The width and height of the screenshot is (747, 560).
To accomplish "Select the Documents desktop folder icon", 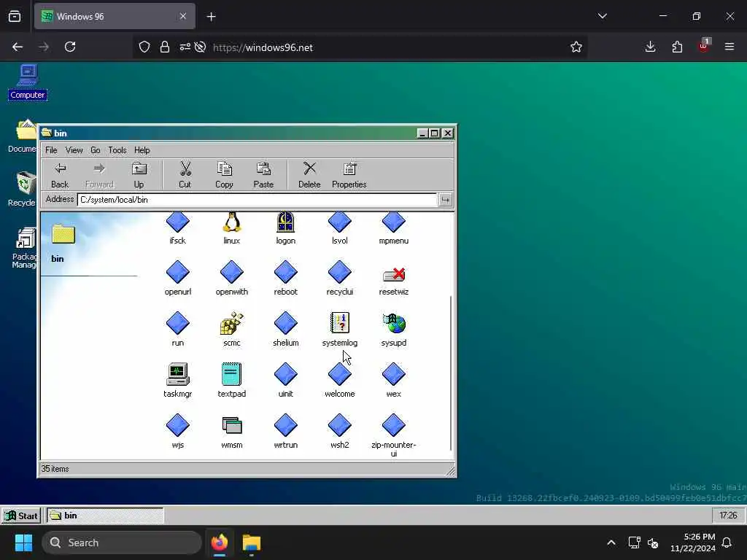I will point(23,136).
